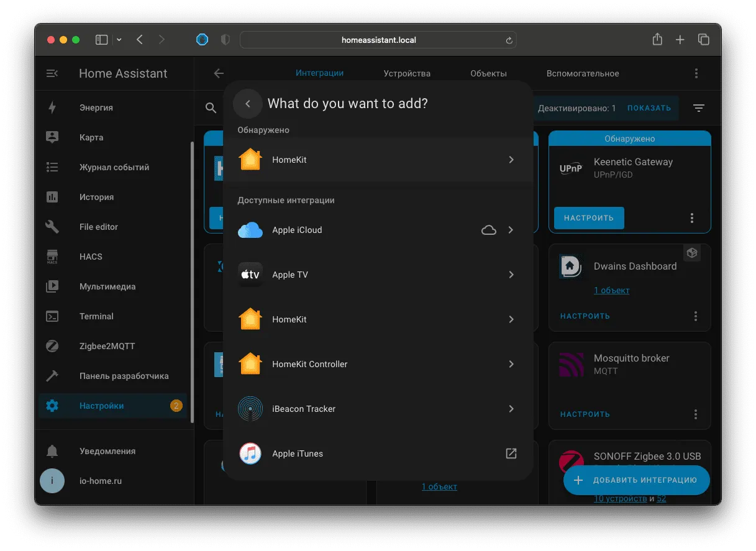Viewport: 756px width, 551px height.
Task: Click ПОКАЗАТЬ to show disabled integrations
Action: (x=649, y=108)
